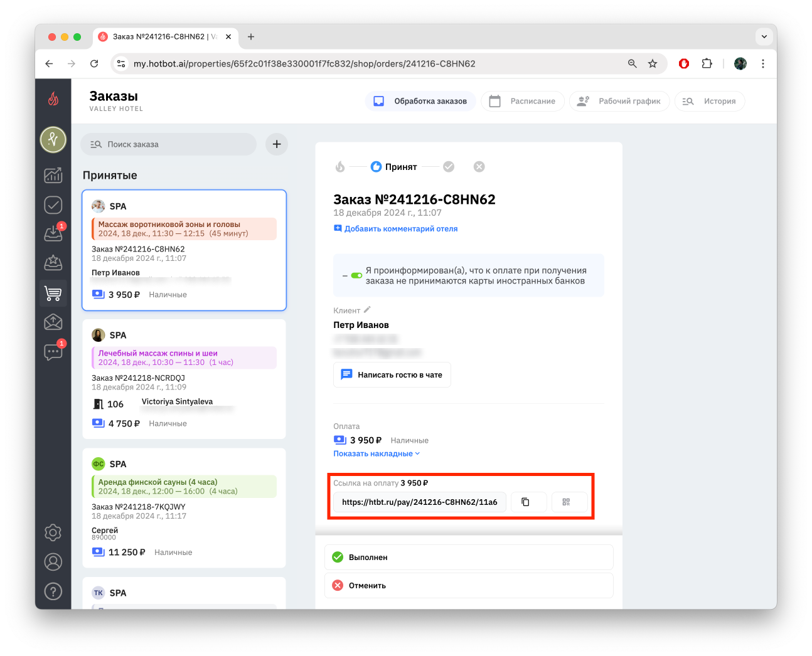Open the user profile sidebar icon
Viewport: 812px width, 656px height.
pyautogui.click(x=53, y=562)
